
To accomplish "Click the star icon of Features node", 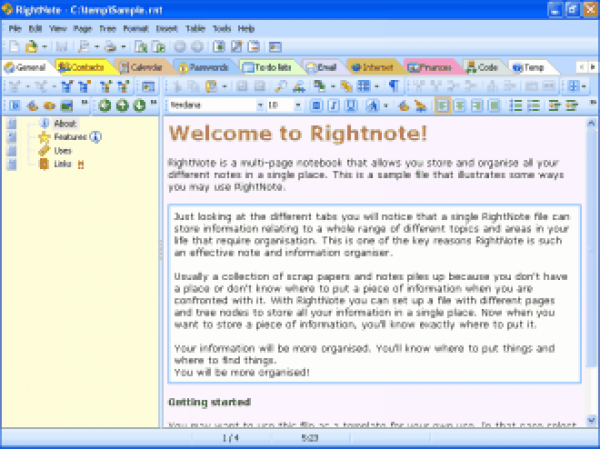I will (x=44, y=137).
